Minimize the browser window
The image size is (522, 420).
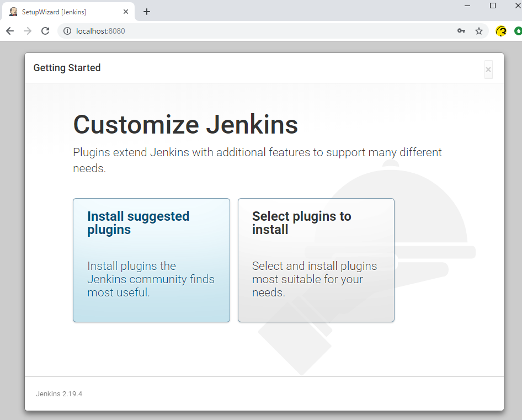(x=467, y=6)
